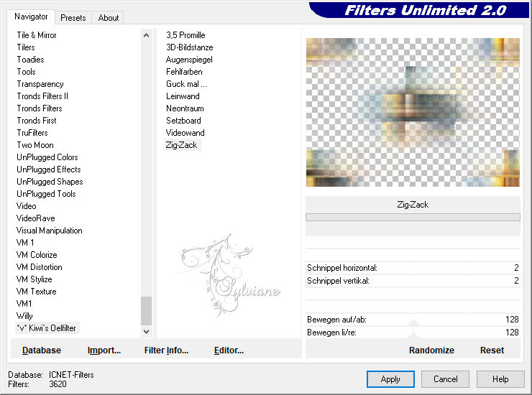Select the Kiwi's Oelfilter category
532x395 pixels.
(47, 328)
